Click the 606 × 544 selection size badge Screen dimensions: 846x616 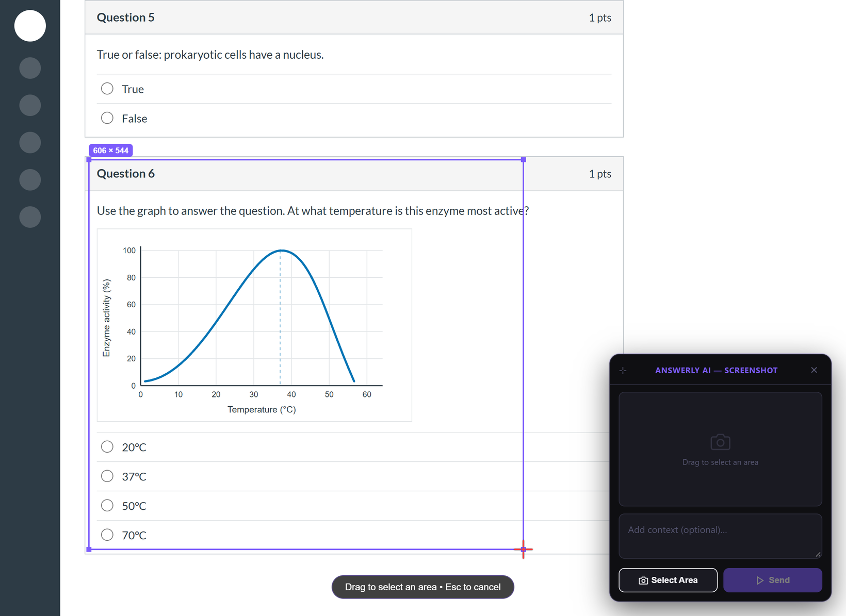pyautogui.click(x=111, y=151)
